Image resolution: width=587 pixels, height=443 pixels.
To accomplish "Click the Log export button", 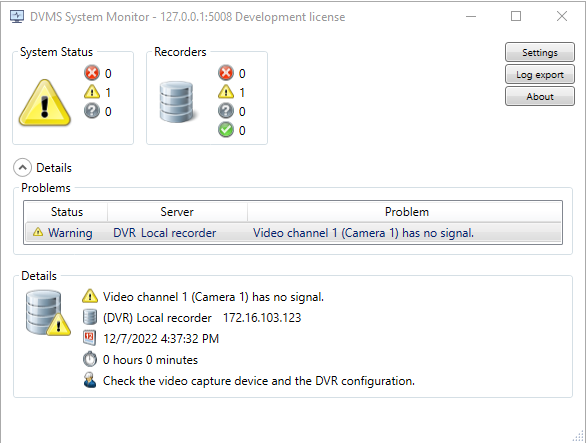I will (539, 74).
